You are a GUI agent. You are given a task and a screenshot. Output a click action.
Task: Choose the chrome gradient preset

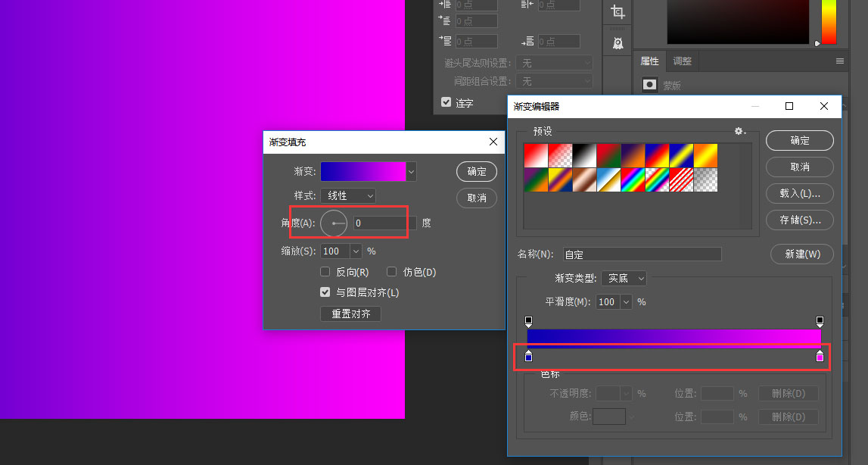click(x=609, y=179)
